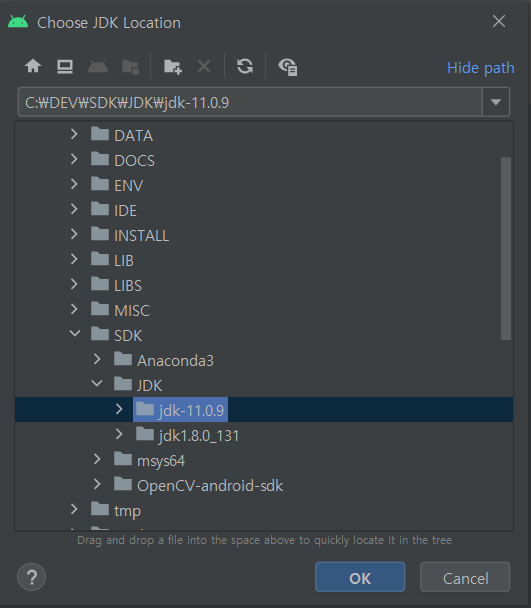
Task: Click the msys64 folder icon
Action: [123, 459]
